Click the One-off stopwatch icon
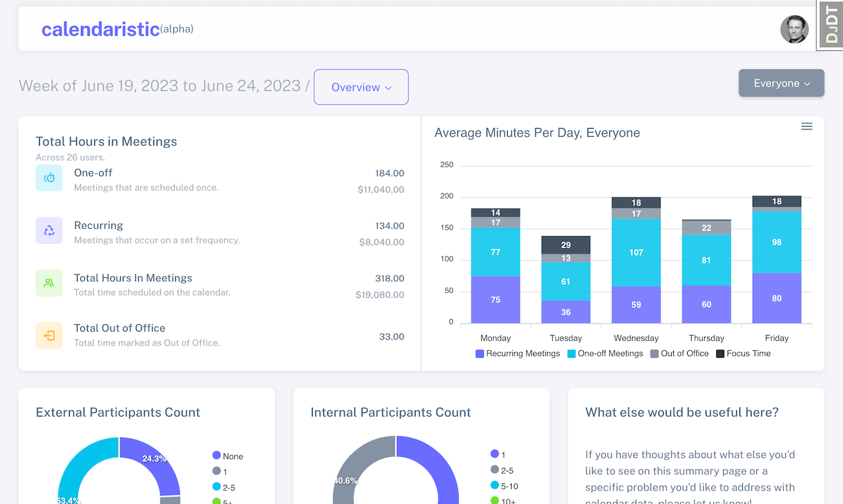Image resolution: width=843 pixels, height=504 pixels. [49, 178]
